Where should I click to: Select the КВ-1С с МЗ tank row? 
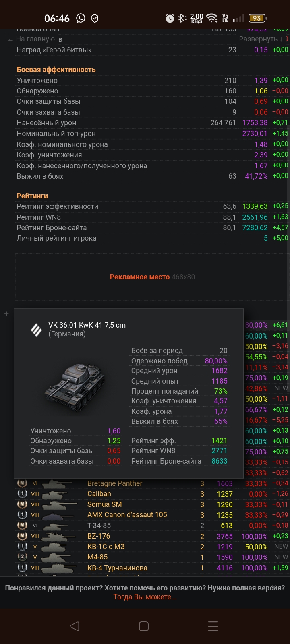[106, 547]
